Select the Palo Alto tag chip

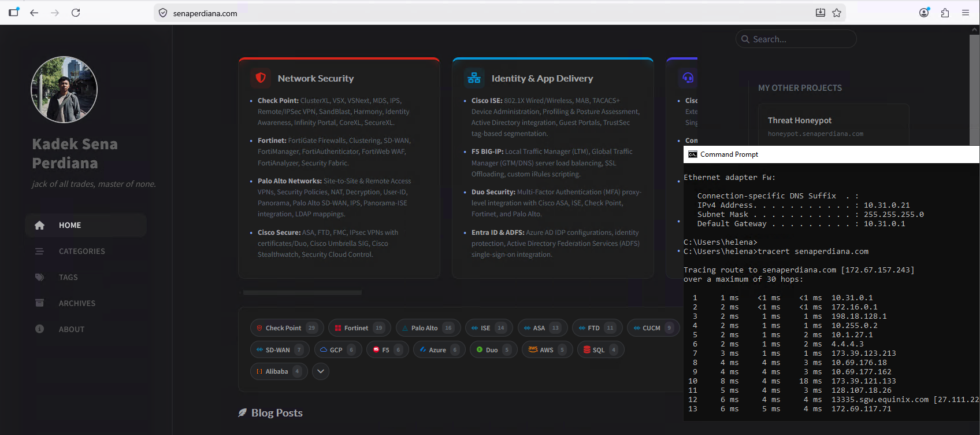coord(428,328)
